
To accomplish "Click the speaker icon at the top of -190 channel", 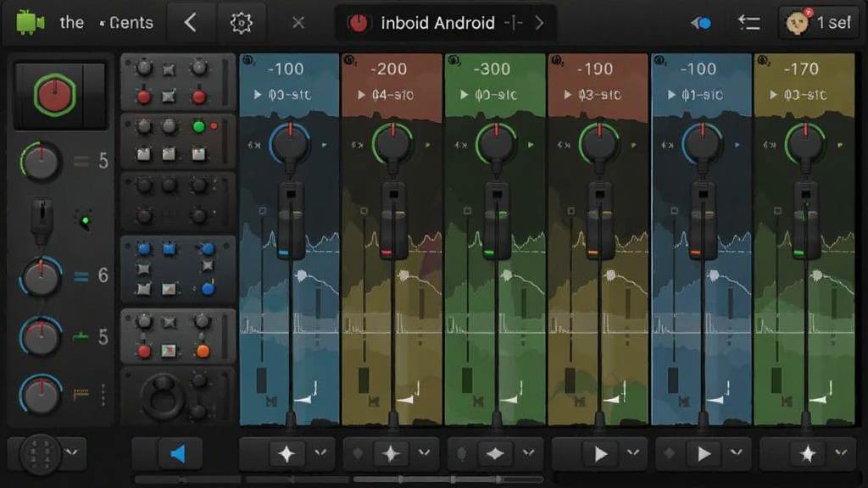I will pos(557,60).
